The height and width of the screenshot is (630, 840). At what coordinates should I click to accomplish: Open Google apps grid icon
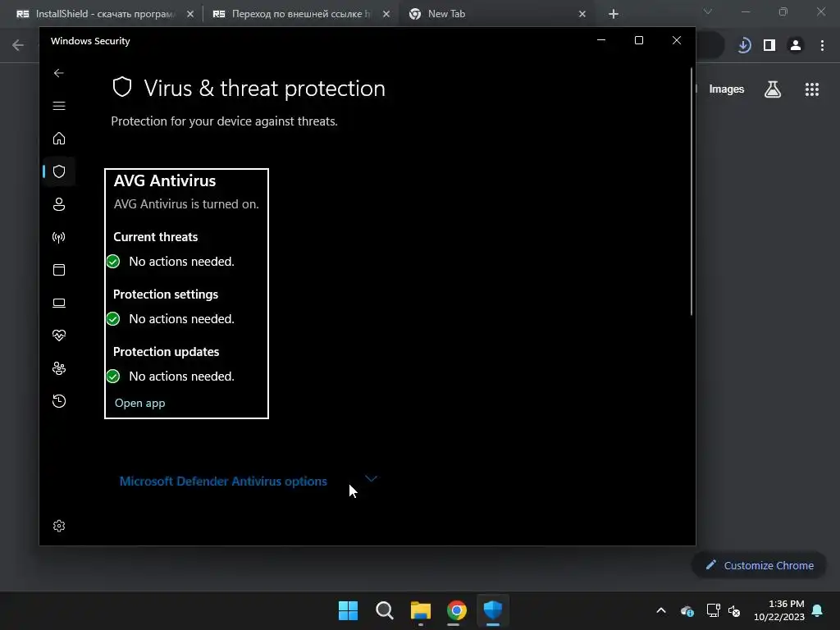812,89
